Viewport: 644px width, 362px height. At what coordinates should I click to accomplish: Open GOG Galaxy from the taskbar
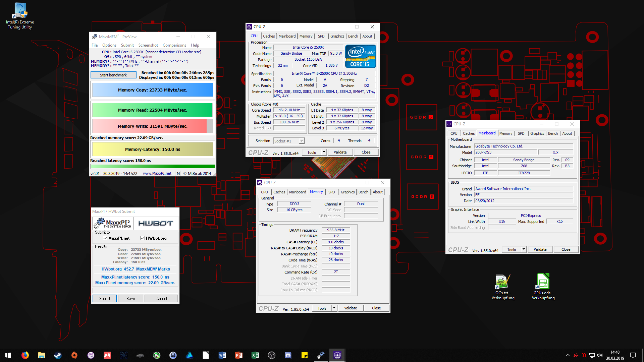pos(91,355)
